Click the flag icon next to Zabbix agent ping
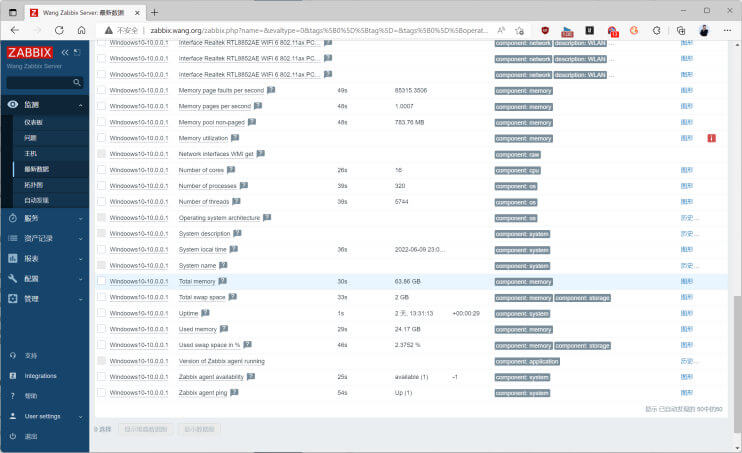Image resolution: width=742 pixels, height=453 pixels. 234,392
